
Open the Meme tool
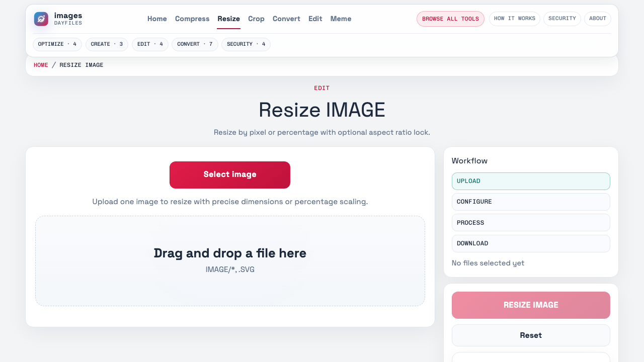coord(341,19)
